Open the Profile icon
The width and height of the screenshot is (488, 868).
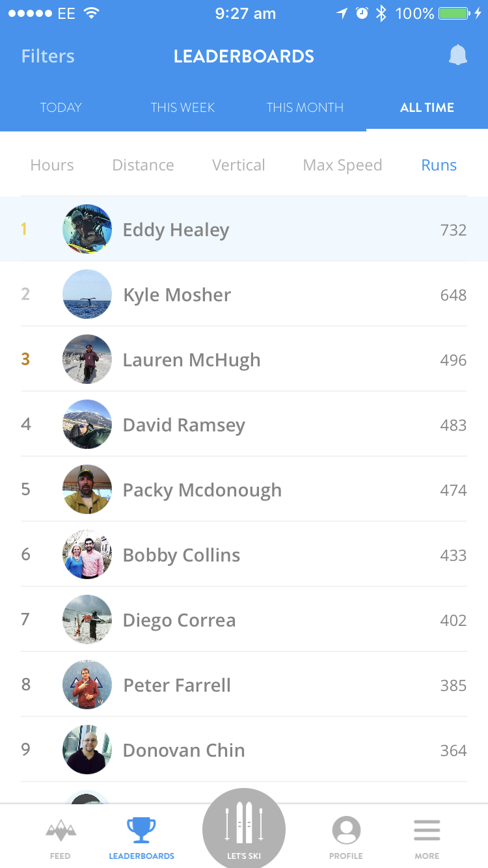[x=346, y=831]
